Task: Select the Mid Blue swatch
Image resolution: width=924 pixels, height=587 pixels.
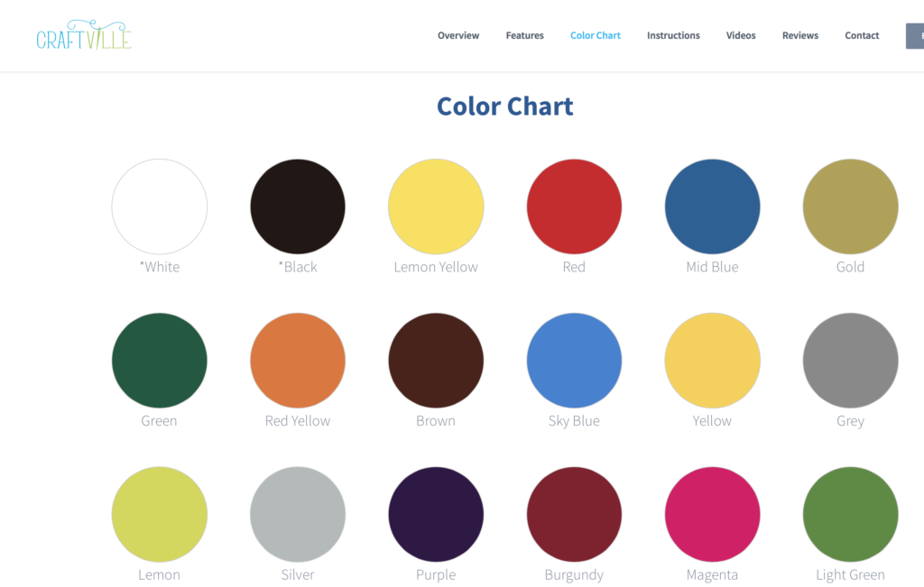Action: (713, 206)
